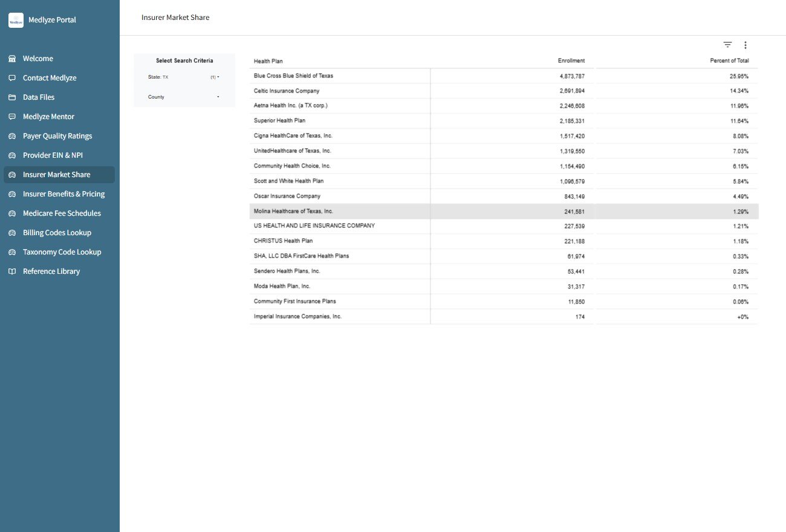Viewport: 786px width, 532px height.
Task: Click the Data Files folder icon
Action: [x=11, y=97]
